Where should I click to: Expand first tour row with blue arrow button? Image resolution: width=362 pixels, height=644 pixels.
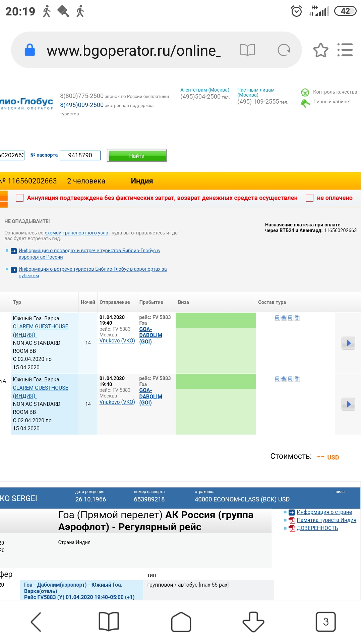pyautogui.click(x=348, y=343)
